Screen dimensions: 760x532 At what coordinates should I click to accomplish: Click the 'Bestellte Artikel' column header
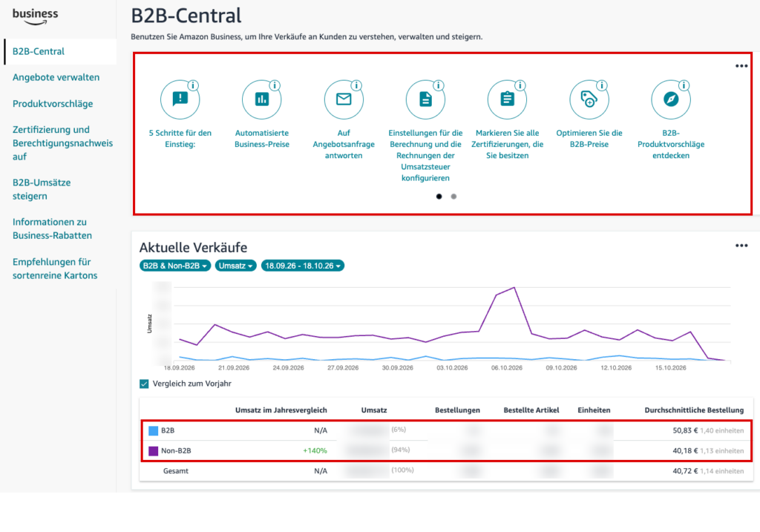click(x=531, y=410)
